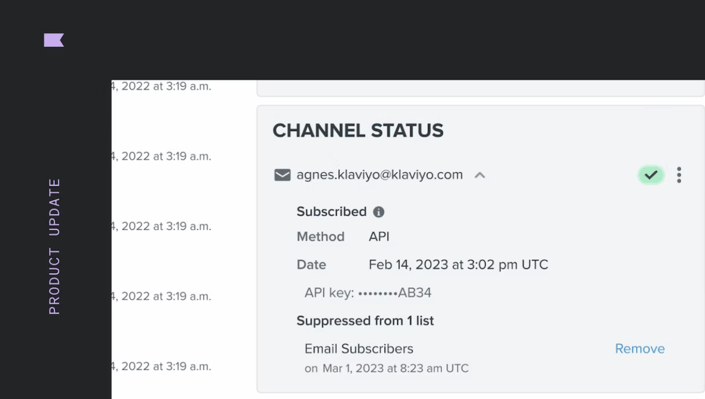
Task: Click the topmost 3:19 a.m. timestamp entry
Action: 161,86
